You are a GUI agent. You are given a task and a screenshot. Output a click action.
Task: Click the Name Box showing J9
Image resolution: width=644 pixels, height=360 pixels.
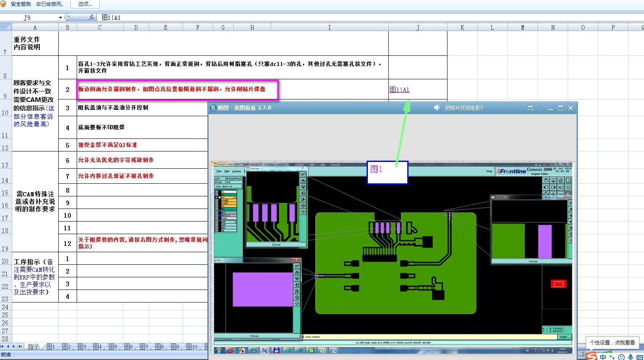[x=27, y=18]
